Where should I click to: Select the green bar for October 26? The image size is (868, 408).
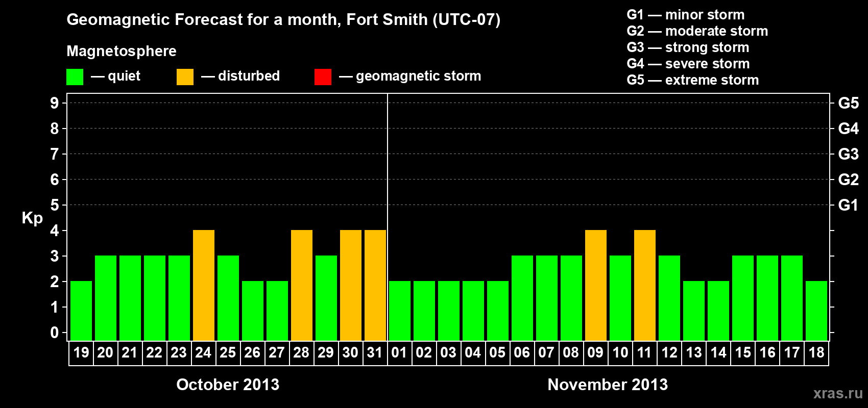253,311
